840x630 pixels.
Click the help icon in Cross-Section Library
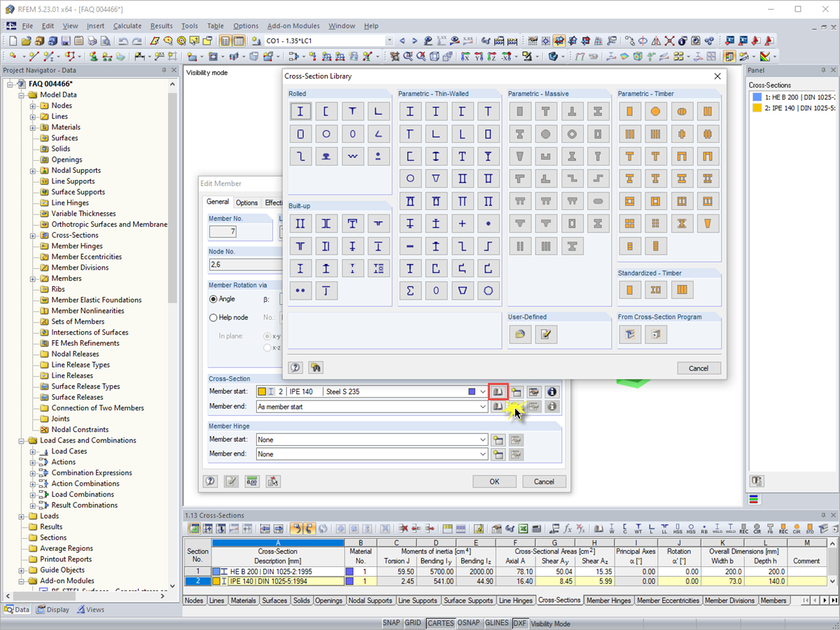[296, 367]
